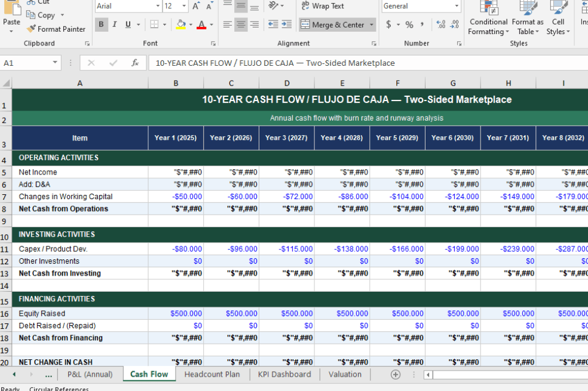Align text to the right
The width and height of the screenshot is (588, 391).
(254, 25)
